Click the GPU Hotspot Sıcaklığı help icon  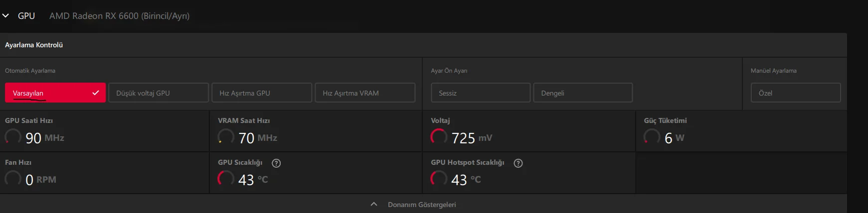pyautogui.click(x=518, y=163)
